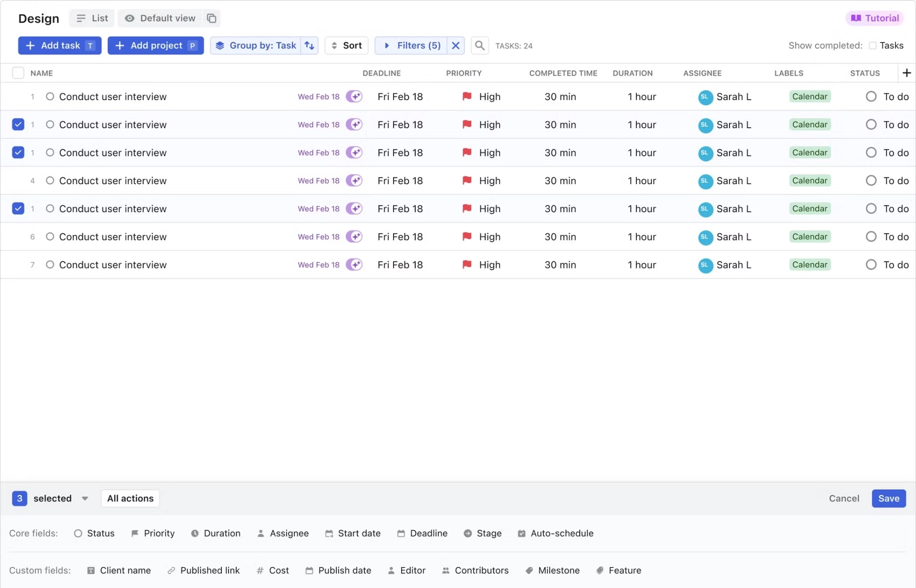Expand the selected count dropdown arrow

[x=85, y=498]
